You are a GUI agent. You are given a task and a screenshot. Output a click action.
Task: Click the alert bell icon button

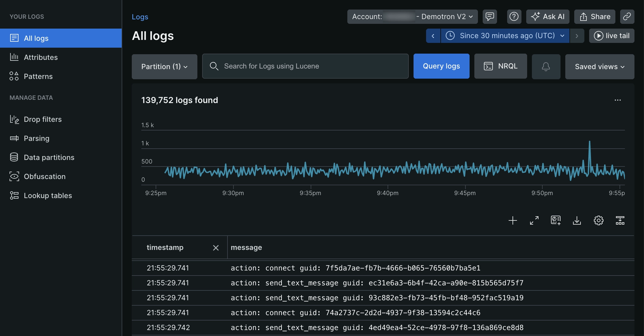546,66
